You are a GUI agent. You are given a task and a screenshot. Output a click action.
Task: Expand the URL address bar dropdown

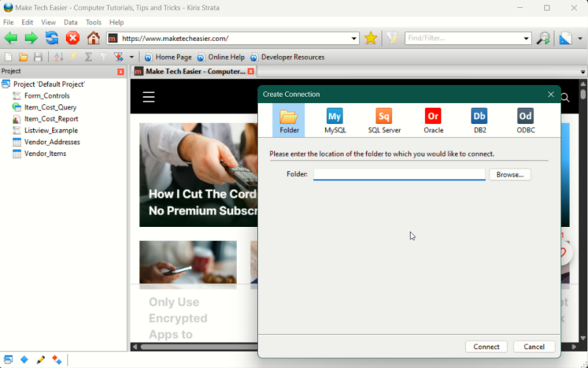coord(354,38)
